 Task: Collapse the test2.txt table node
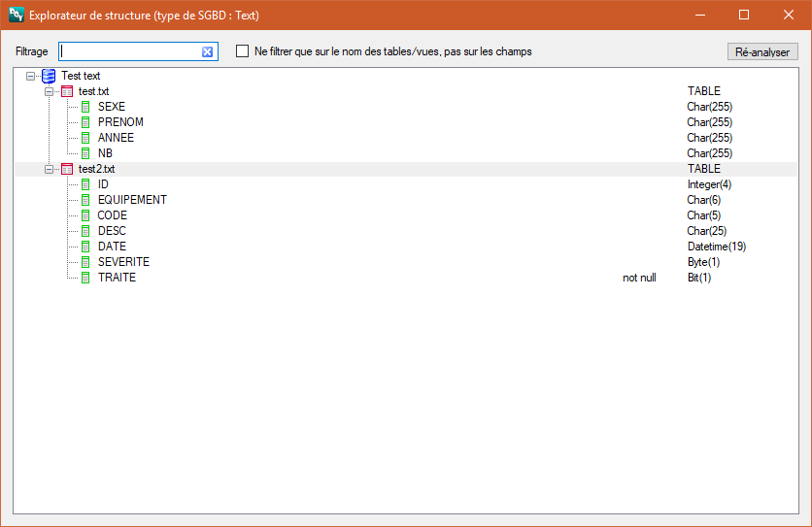pos(50,169)
